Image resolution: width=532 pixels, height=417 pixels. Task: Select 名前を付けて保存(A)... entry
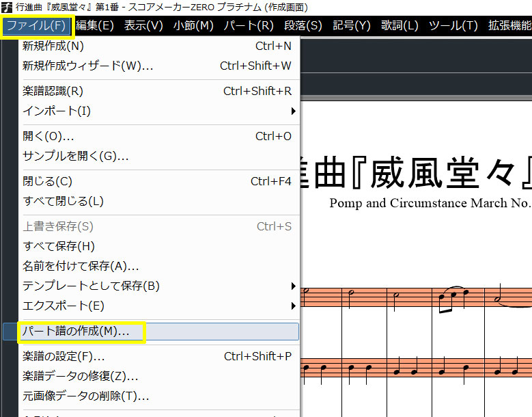[x=159, y=266]
